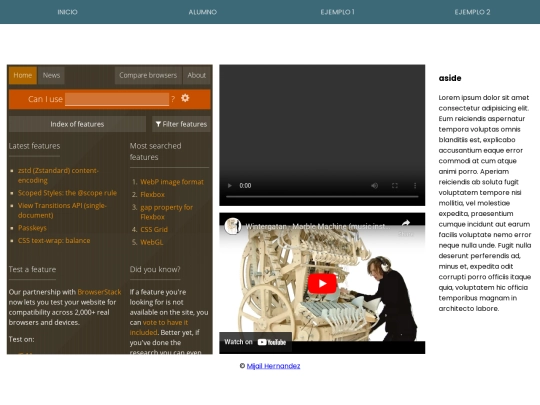This screenshot has height=405, width=540.
Task: Follow the BrowserStack link
Action: coord(99,292)
